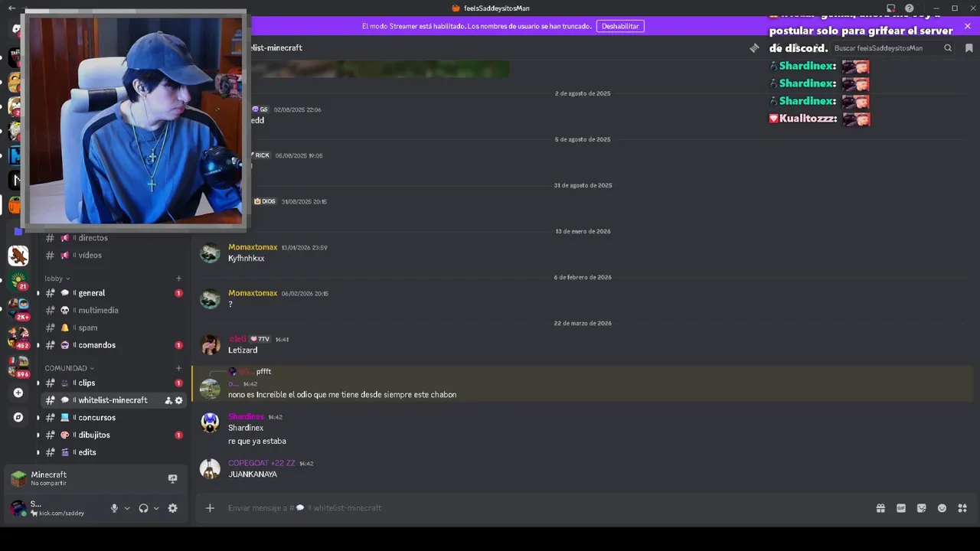Open the server folder with the 452 badge

[18, 337]
